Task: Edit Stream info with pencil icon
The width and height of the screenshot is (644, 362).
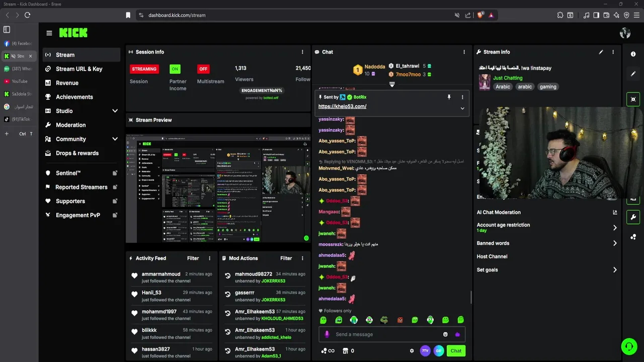Action: coord(601,52)
